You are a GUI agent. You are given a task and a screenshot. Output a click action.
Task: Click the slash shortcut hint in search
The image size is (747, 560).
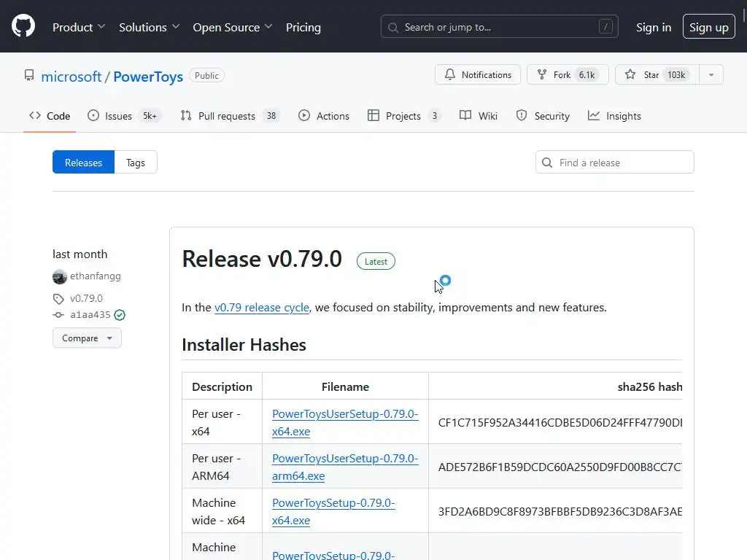[605, 27]
